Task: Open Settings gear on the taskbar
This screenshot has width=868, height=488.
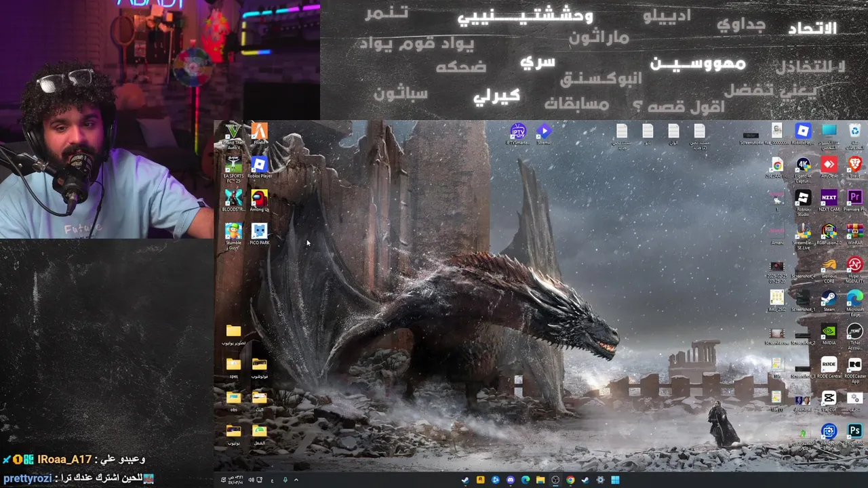Action: click(x=600, y=480)
